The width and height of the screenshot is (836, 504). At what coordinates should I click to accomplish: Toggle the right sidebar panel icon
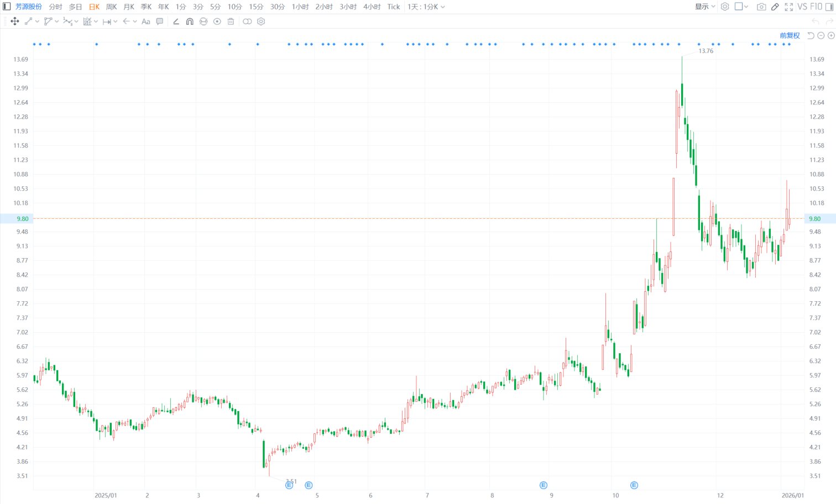pos(829,7)
